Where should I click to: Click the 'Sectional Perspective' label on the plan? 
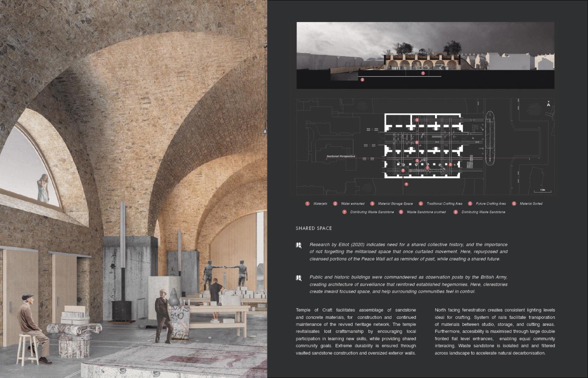(x=341, y=156)
